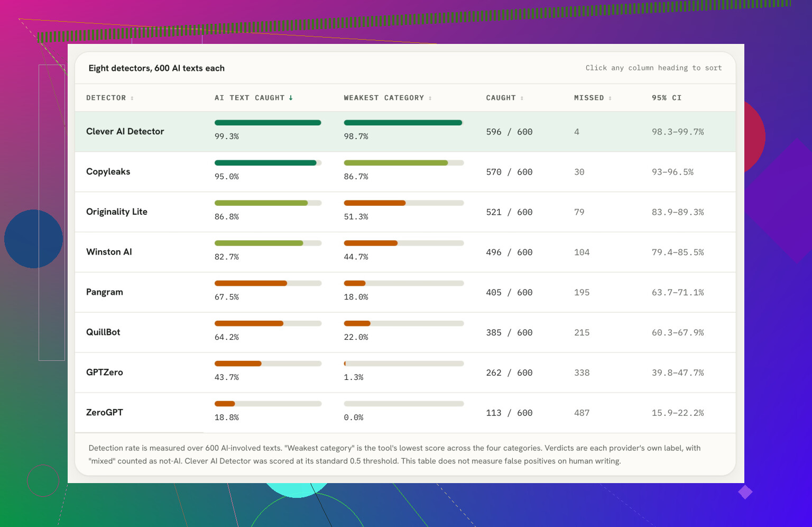Click the 93–96.5% confidence interval

(672, 172)
